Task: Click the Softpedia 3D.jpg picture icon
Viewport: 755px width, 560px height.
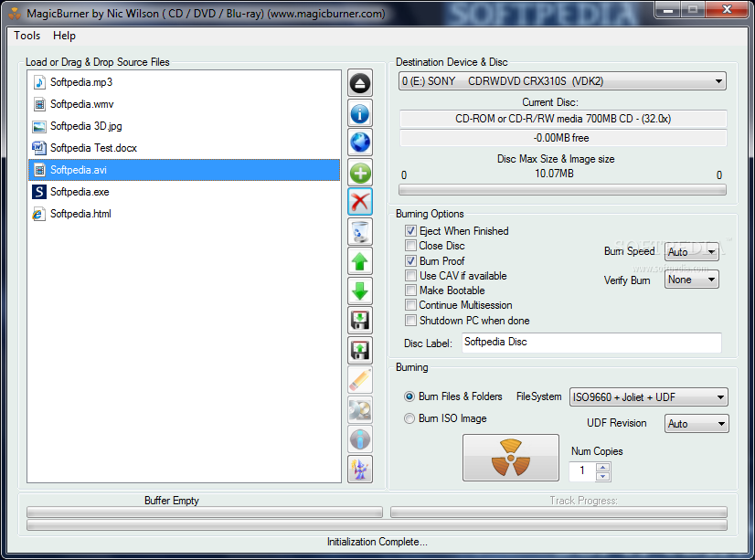Action: [39, 126]
